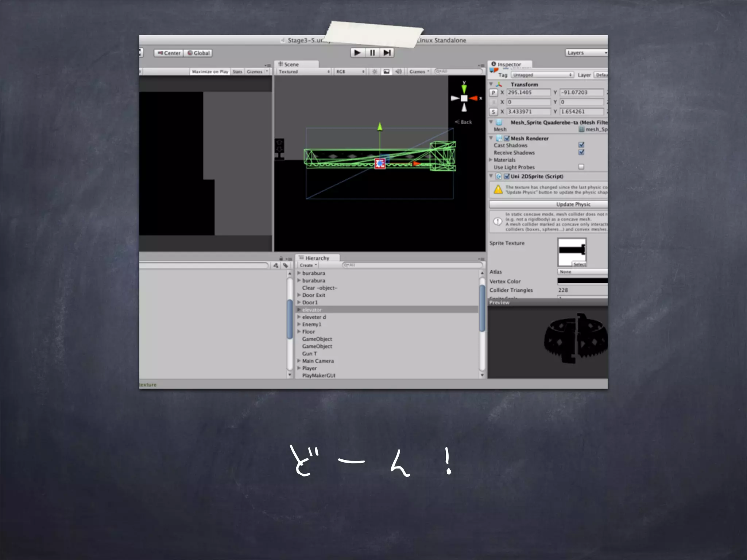Uncheck Receive Shadows checkbox

[581, 152]
